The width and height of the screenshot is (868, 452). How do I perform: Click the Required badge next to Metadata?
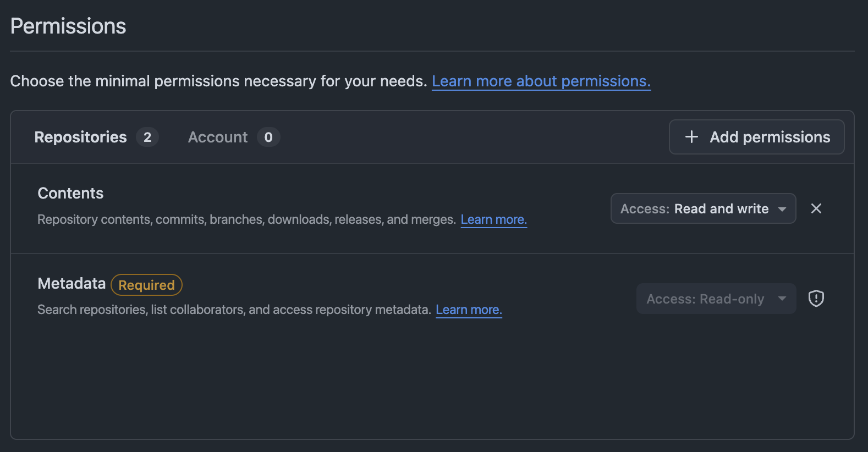click(x=146, y=285)
